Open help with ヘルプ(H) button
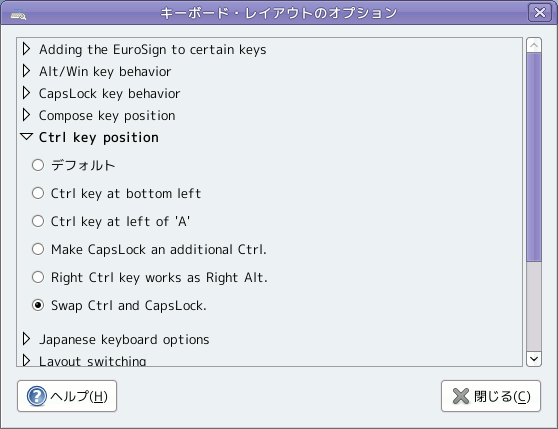 67,396
